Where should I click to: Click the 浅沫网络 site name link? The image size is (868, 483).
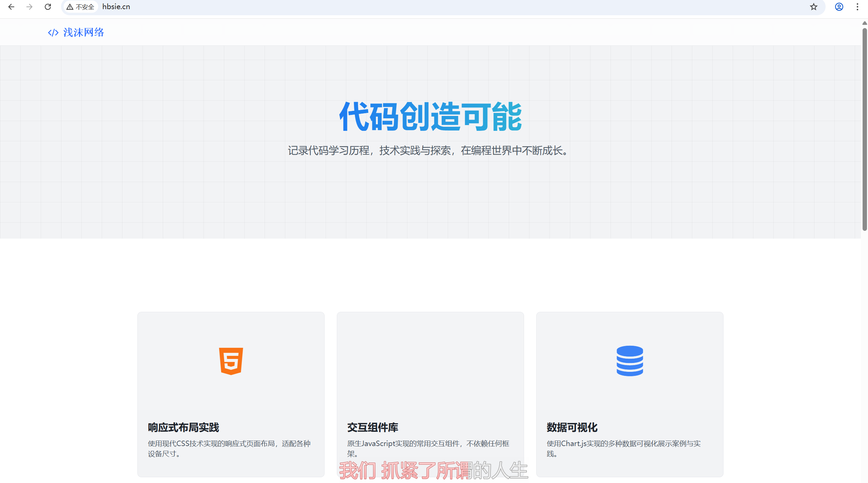tap(83, 33)
